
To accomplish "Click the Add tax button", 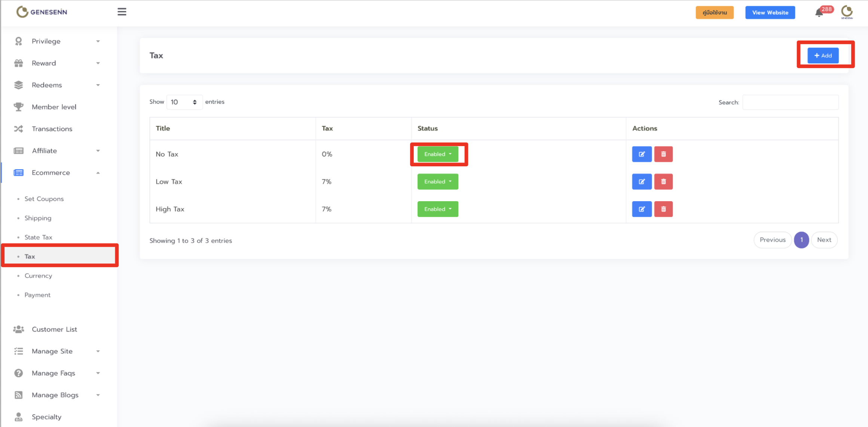I will tap(823, 55).
